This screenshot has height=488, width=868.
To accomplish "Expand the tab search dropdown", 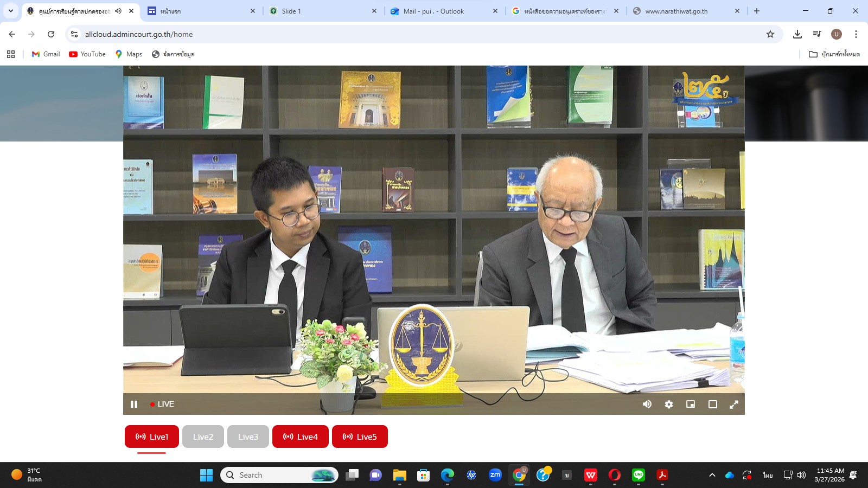I will click(11, 11).
